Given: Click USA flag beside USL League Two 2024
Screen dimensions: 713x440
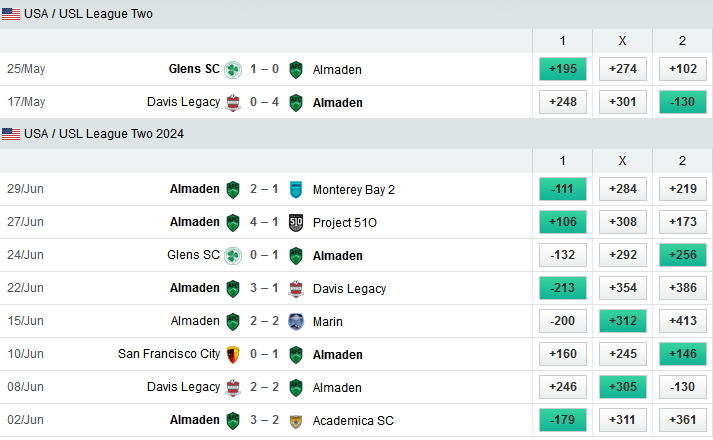Looking at the screenshot, I should pos(11,134).
